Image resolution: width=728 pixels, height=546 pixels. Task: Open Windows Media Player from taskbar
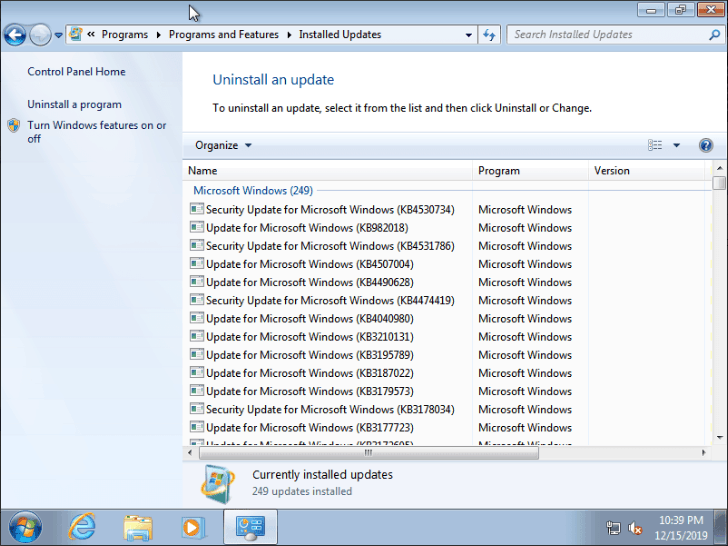point(193,527)
